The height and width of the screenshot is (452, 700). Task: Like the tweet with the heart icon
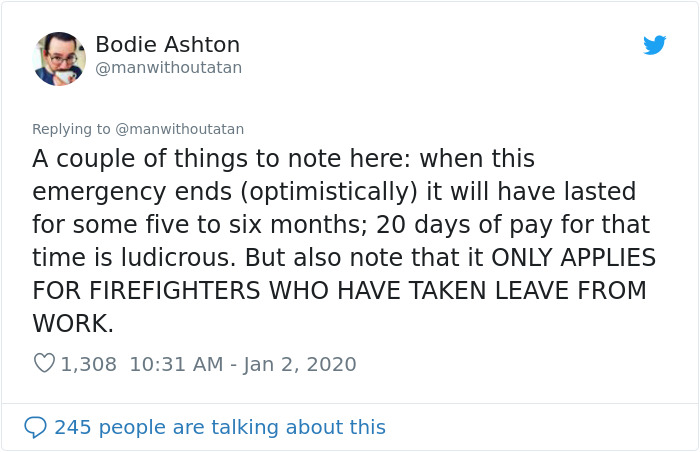coord(44,364)
